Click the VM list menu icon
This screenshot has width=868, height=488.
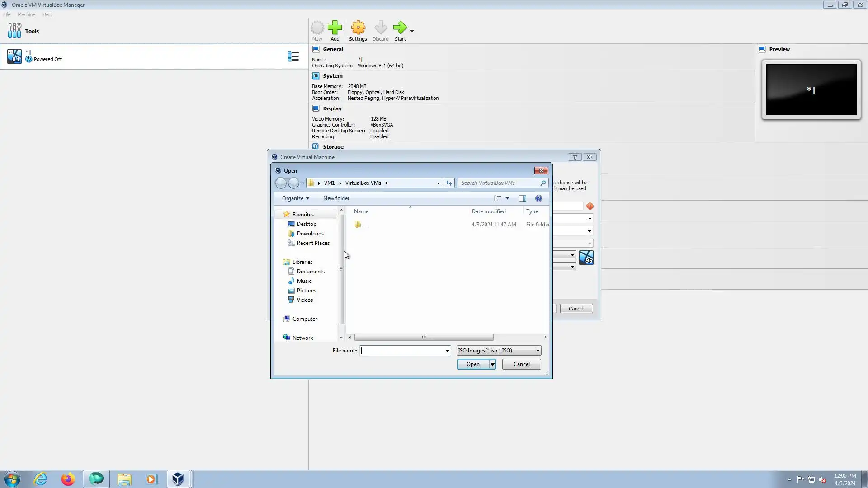[x=293, y=56]
